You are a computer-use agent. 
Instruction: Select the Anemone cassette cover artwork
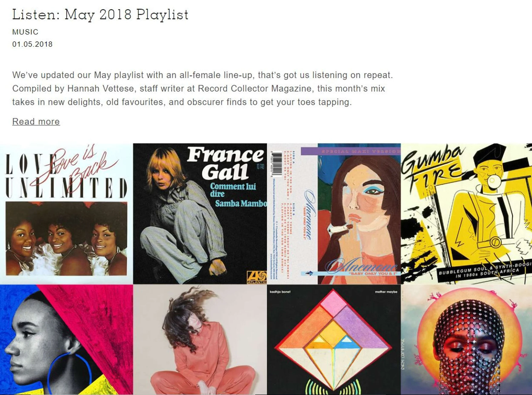[x=334, y=213]
